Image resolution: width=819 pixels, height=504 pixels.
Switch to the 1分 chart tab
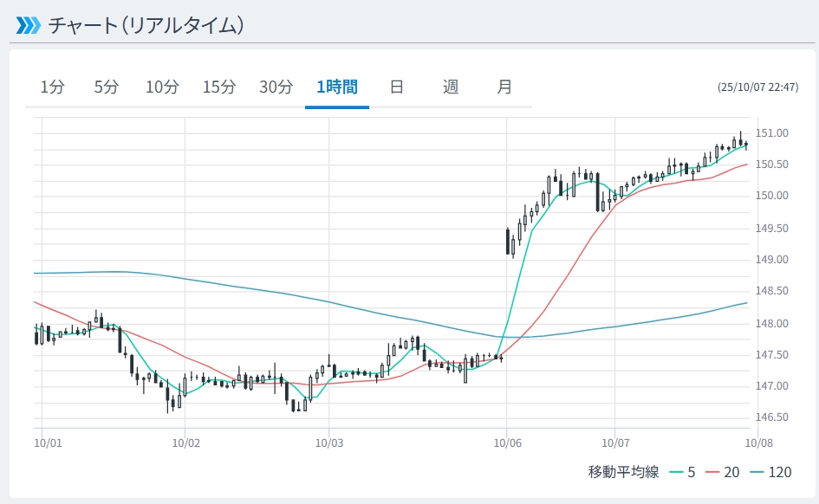pos(52,87)
